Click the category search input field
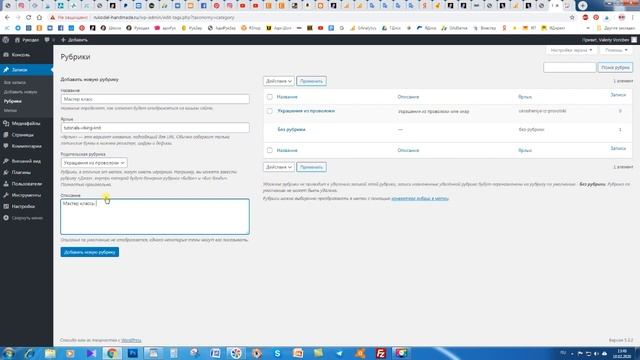 (x=569, y=67)
